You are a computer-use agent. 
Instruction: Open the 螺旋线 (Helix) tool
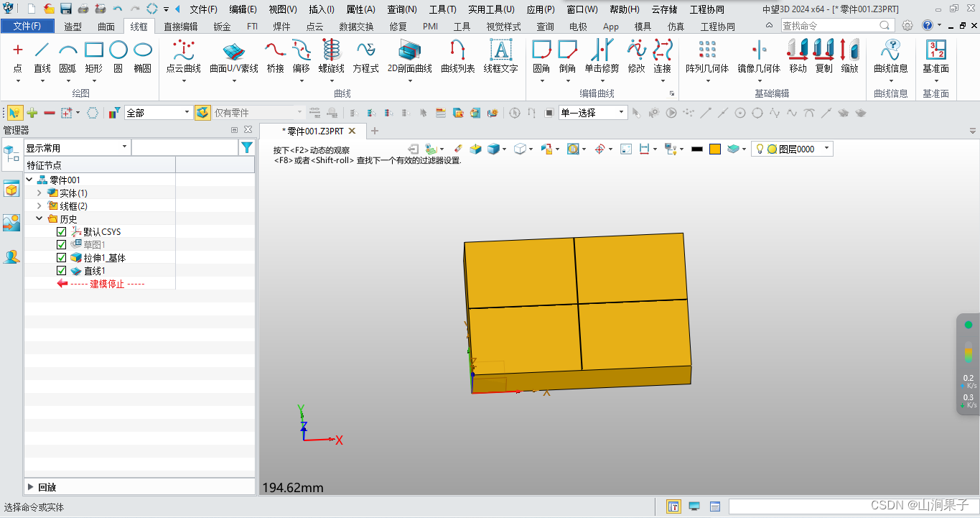331,57
